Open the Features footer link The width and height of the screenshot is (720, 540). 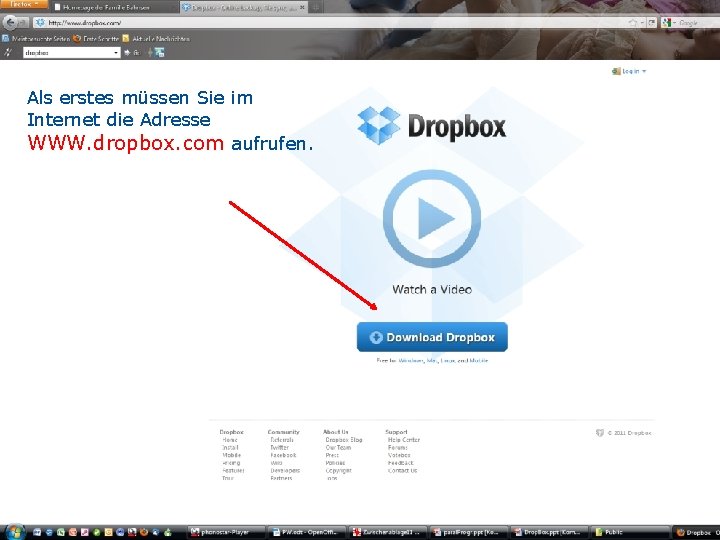click(x=233, y=471)
